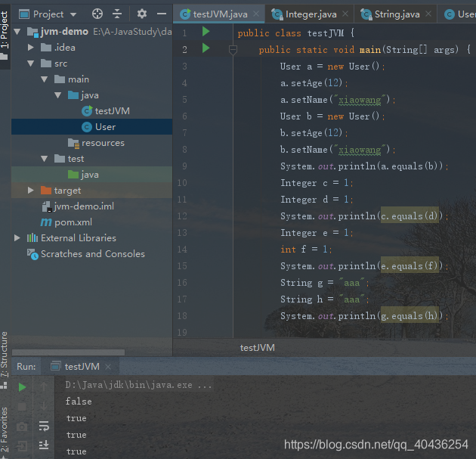This screenshot has width=476, height=459.
Task: Close the Integer.java tab
Action: 345,14
